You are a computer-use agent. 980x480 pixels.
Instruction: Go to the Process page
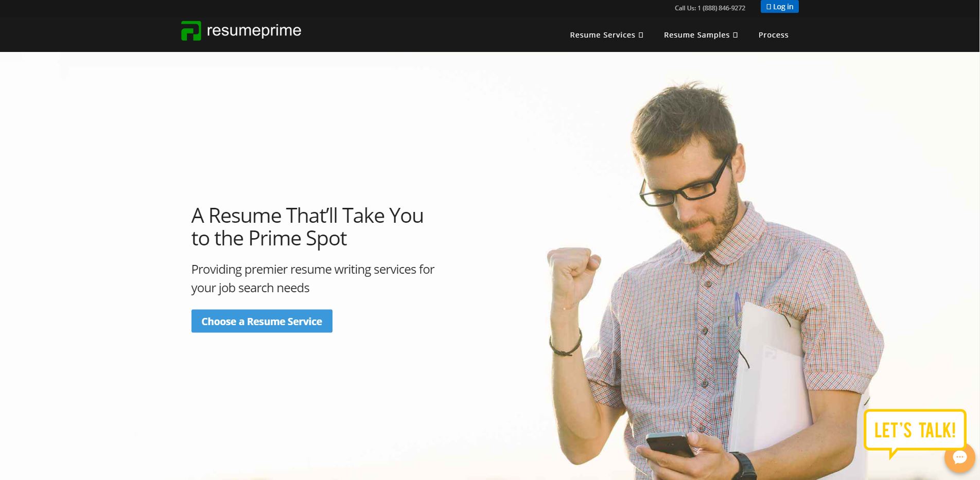773,35
